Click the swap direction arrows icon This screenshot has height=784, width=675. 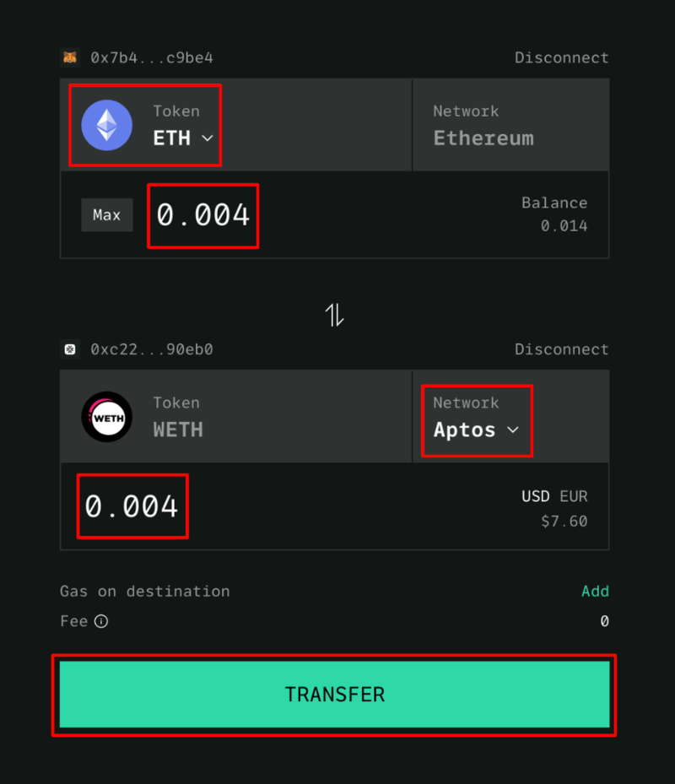[334, 315]
